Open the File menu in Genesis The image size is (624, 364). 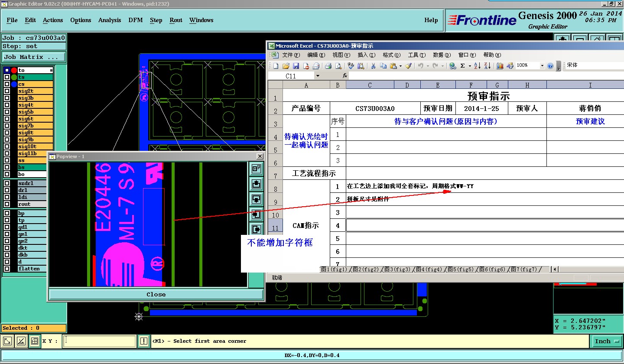(12, 20)
